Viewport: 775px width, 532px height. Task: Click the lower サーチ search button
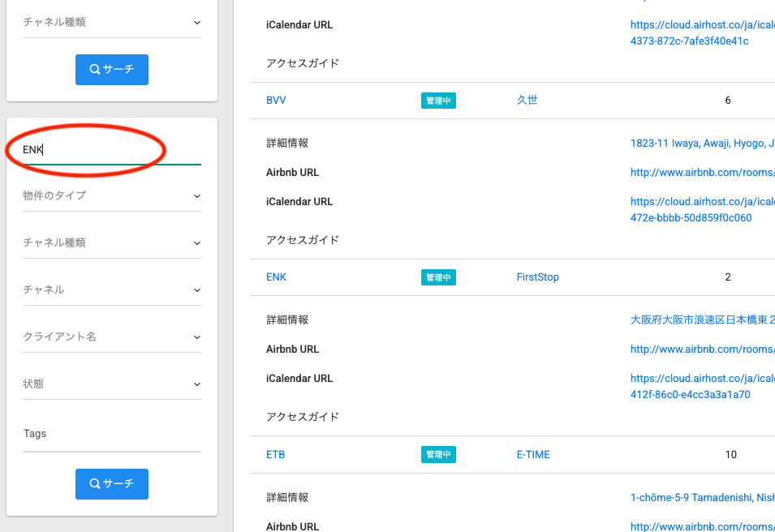[112, 483]
